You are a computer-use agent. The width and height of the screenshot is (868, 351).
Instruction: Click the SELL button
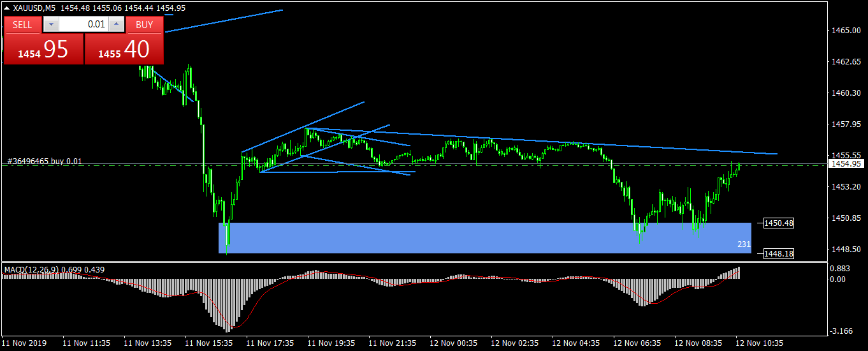[x=22, y=25]
